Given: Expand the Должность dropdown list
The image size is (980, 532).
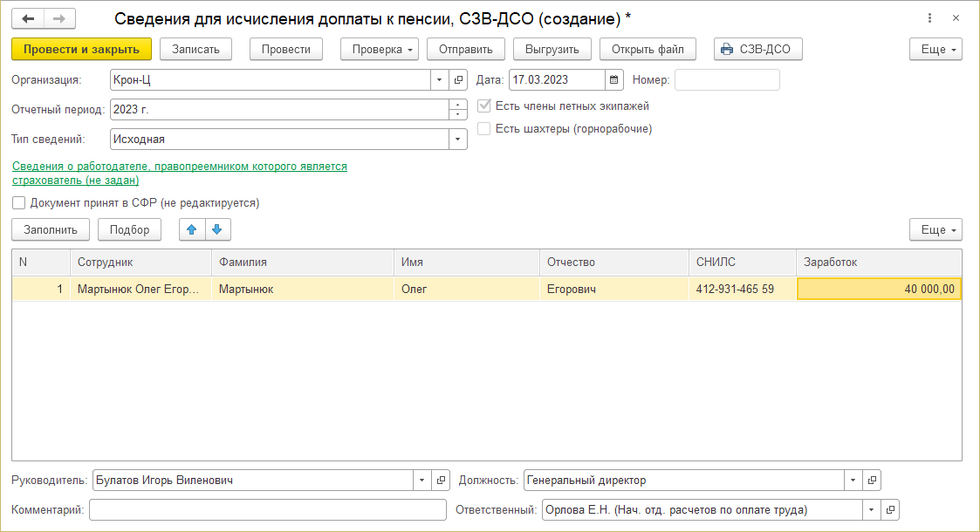Looking at the screenshot, I should click(853, 481).
